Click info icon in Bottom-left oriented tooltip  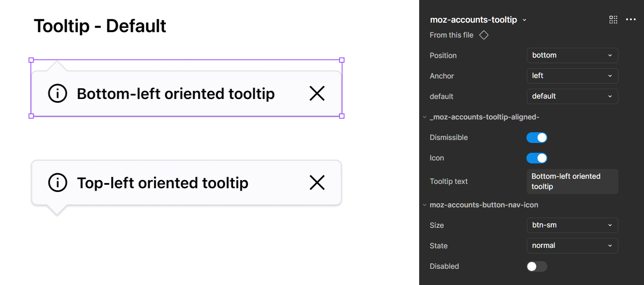tap(57, 93)
